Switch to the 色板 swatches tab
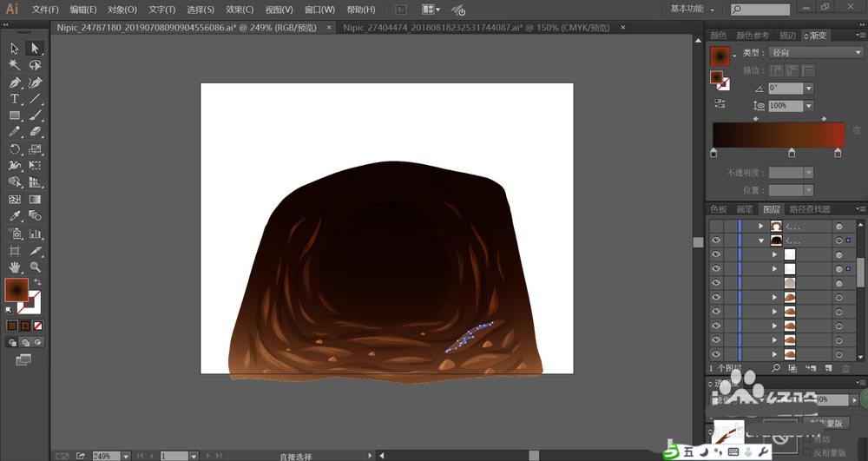The height and width of the screenshot is (461, 868). click(719, 209)
